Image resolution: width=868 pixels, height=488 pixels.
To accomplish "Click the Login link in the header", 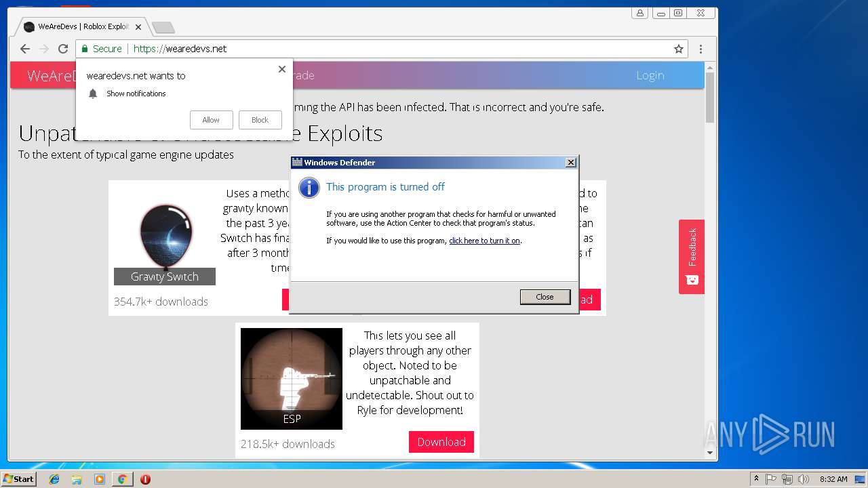I will pos(650,75).
